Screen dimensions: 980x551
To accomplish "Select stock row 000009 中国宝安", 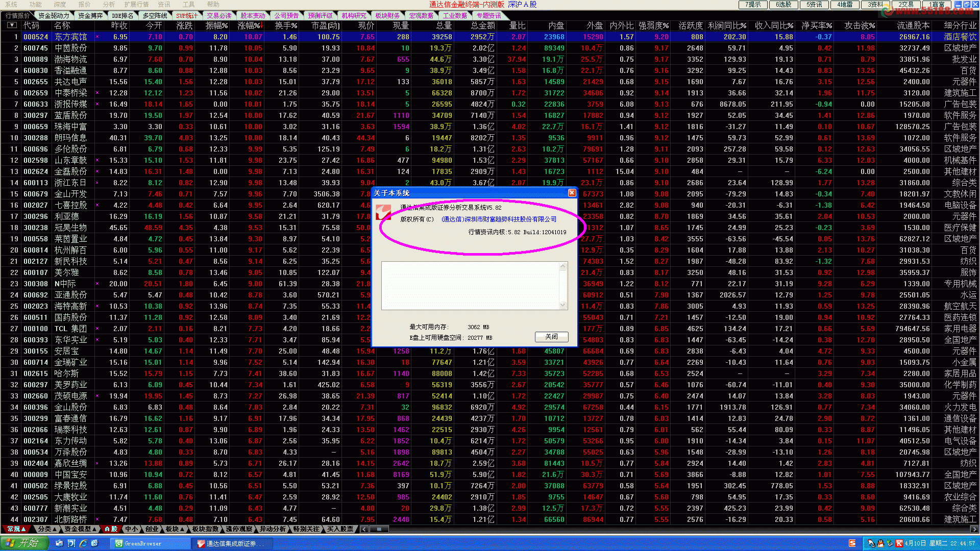I will pyautogui.click(x=490, y=474).
